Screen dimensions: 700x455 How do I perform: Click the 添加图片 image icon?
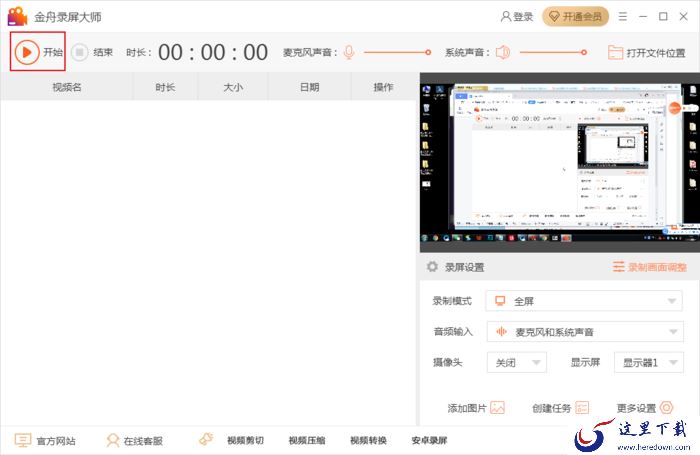click(497, 408)
